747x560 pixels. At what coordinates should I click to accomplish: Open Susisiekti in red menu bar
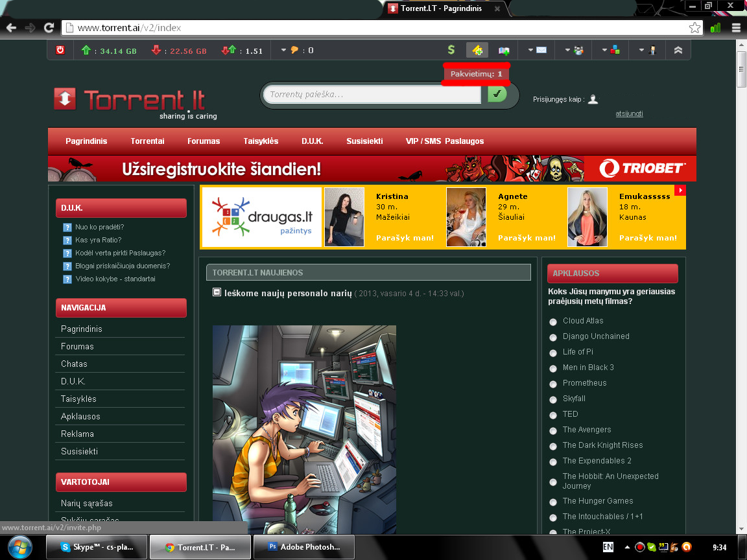pos(364,141)
